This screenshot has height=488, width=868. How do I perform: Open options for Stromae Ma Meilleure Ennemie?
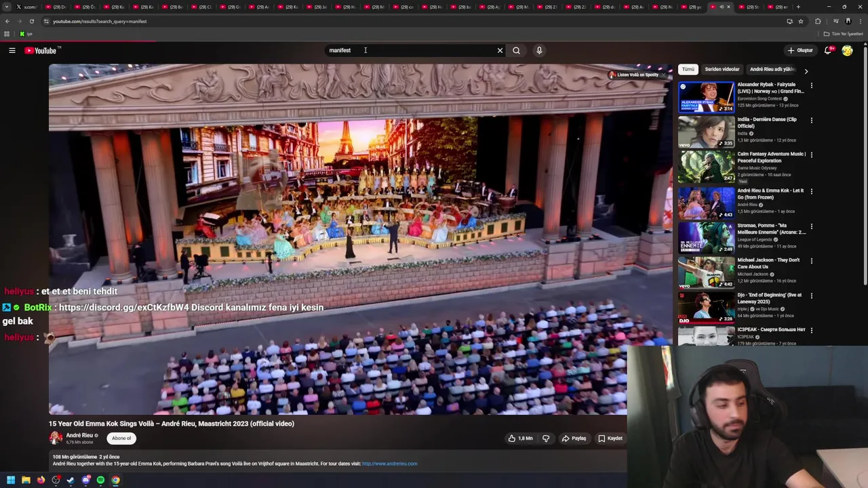coord(811,226)
